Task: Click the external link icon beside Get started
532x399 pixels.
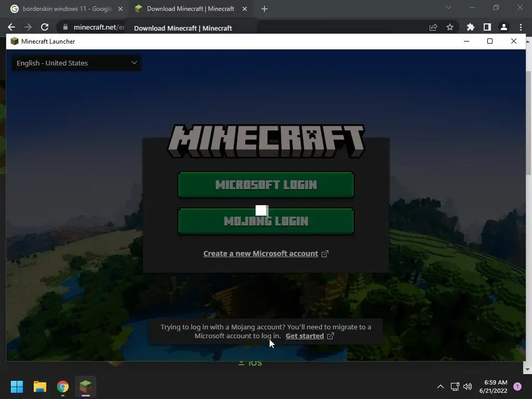Action: pos(330,336)
